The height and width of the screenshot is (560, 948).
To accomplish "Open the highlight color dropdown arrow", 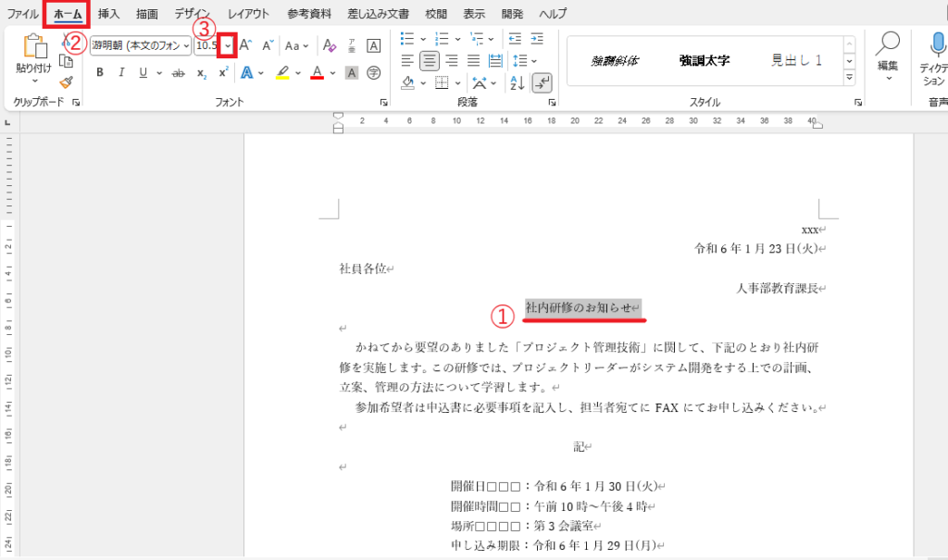I will [x=297, y=73].
